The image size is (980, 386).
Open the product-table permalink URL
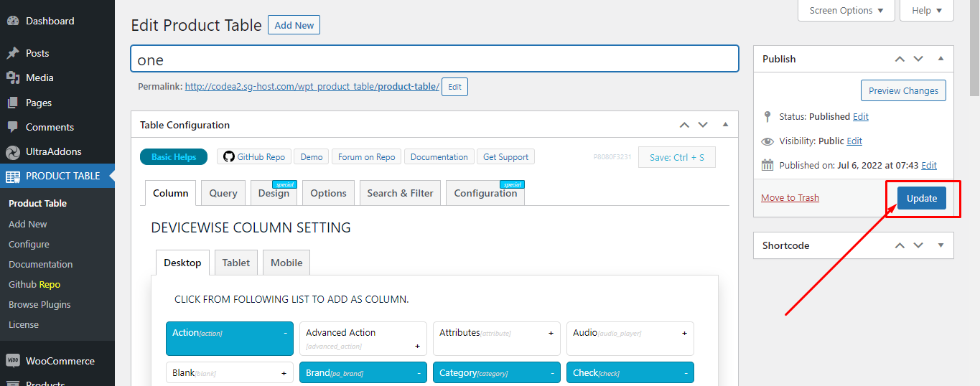point(312,87)
